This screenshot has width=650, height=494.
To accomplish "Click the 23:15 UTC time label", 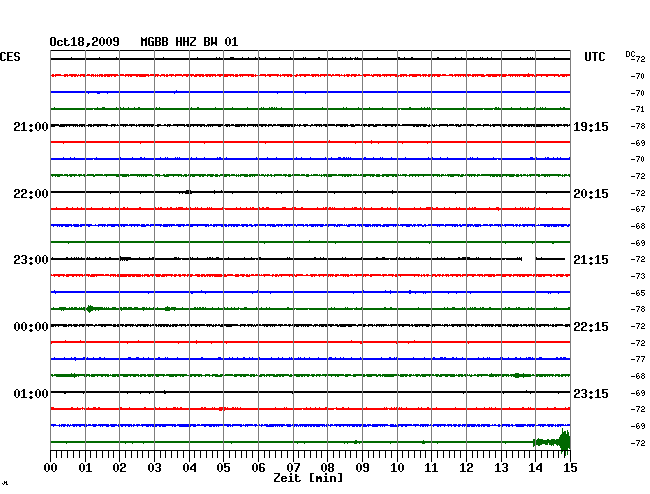I will coord(591,393).
